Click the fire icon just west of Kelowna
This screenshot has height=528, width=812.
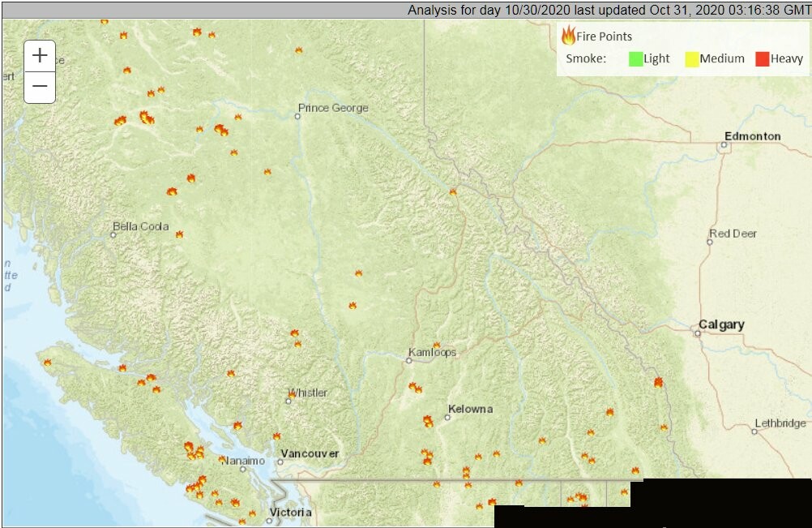(428, 421)
